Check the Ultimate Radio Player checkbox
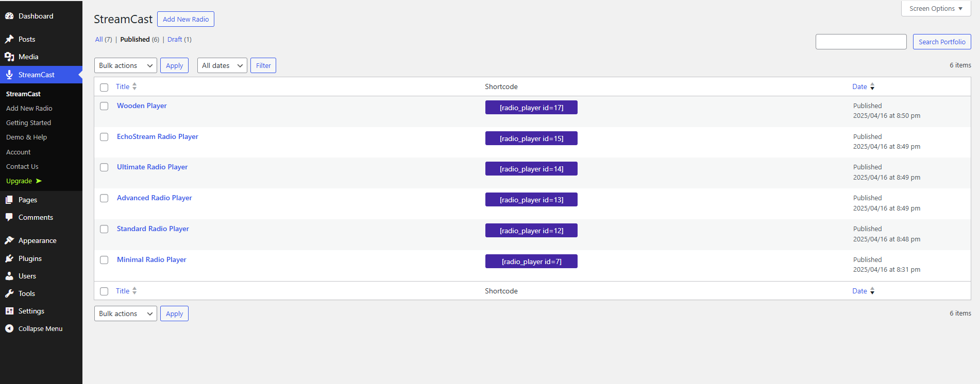This screenshot has width=980, height=384. click(104, 167)
